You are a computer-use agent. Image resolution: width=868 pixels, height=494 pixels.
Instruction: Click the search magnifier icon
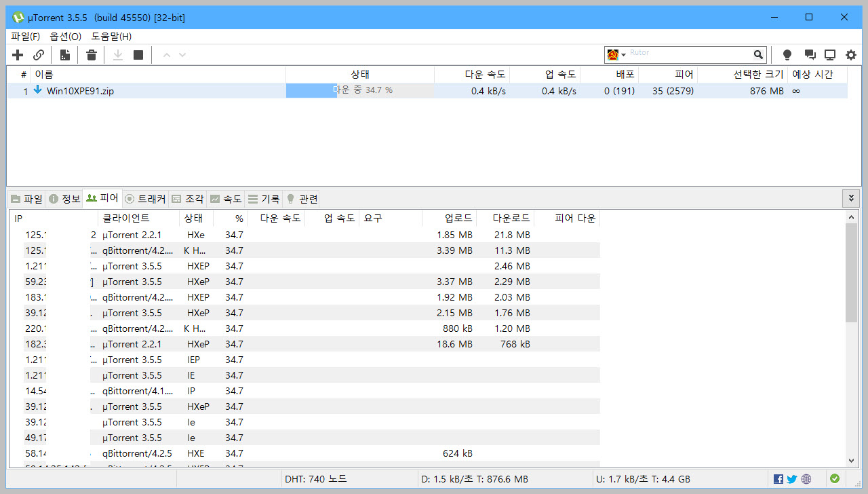(759, 55)
